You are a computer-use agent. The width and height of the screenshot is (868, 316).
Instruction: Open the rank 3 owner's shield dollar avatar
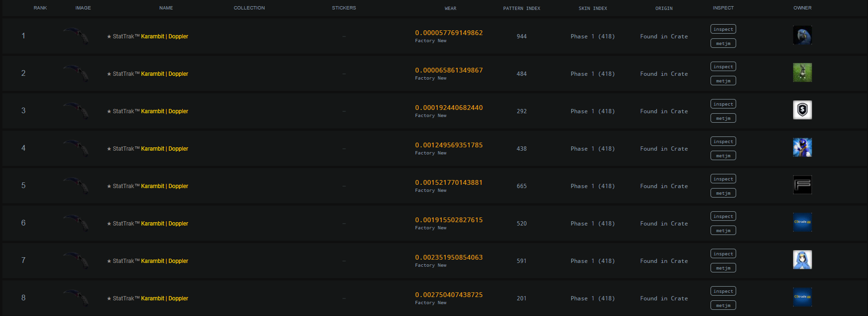coord(802,110)
